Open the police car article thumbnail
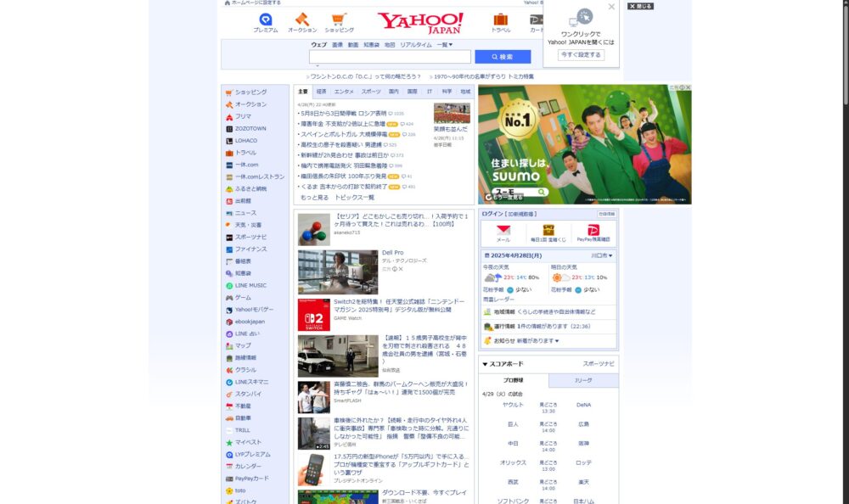The width and height of the screenshot is (849, 504). [338, 356]
